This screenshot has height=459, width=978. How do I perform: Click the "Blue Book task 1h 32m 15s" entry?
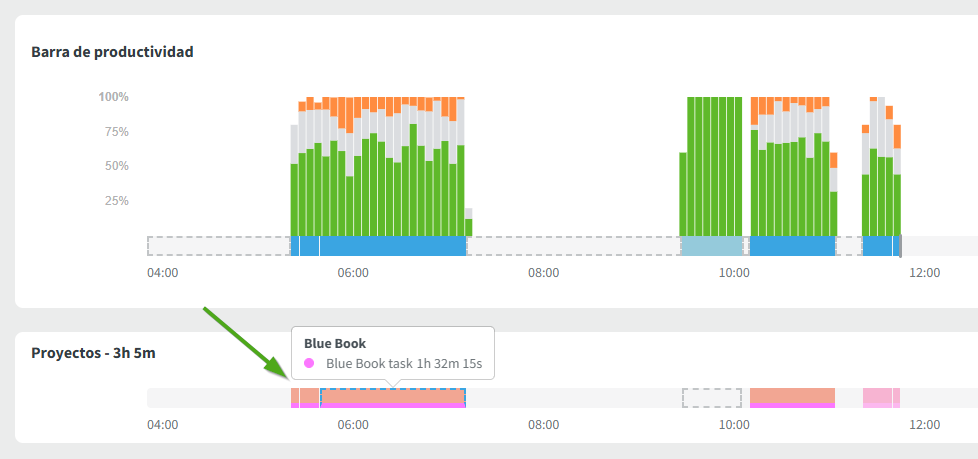click(404, 364)
